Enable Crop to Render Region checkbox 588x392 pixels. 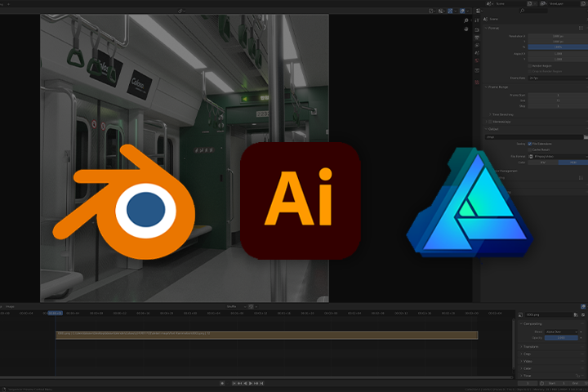[x=530, y=71]
